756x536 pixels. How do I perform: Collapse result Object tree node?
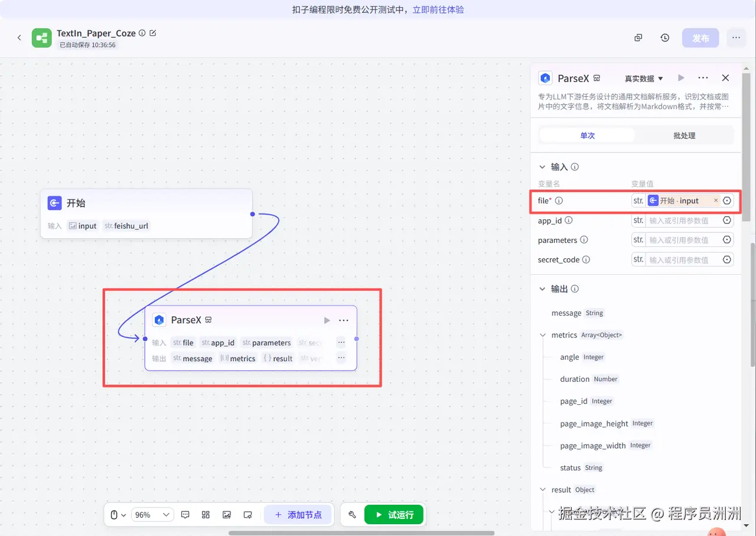tap(542, 490)
